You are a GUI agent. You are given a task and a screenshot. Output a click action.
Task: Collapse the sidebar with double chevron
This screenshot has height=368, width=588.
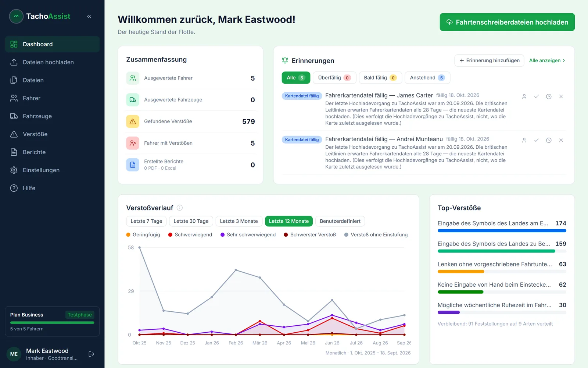click(89, 16)
